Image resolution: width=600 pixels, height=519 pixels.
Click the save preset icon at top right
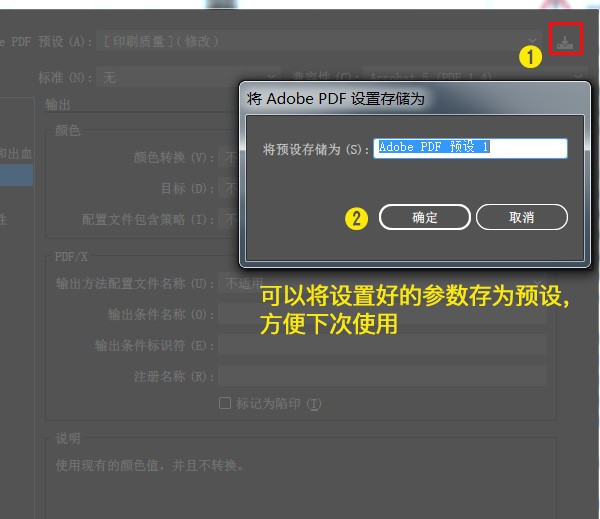click(565, 41)
